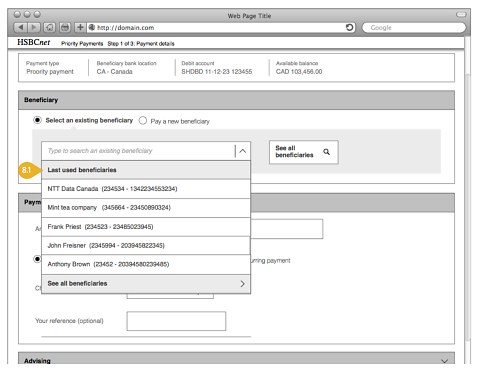The image size is (479, 377).
Task: Click the globe icon in address bar
Action: point(92,27)
